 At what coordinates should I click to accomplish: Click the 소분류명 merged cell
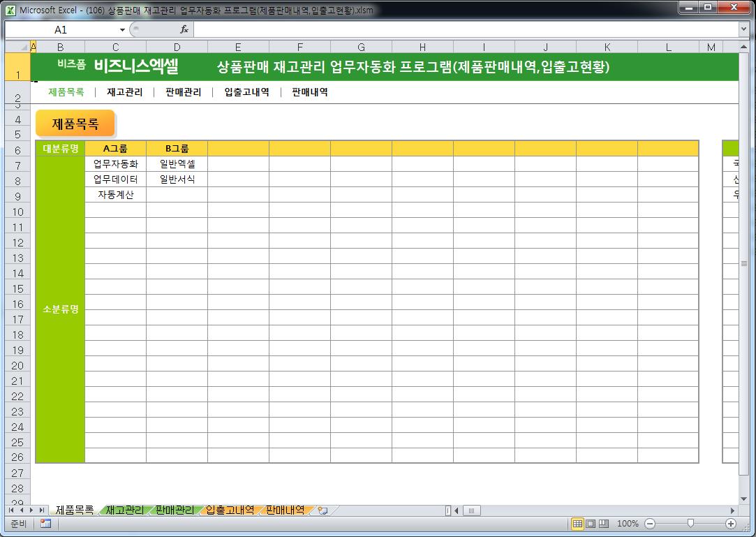(x=61, y=309)
